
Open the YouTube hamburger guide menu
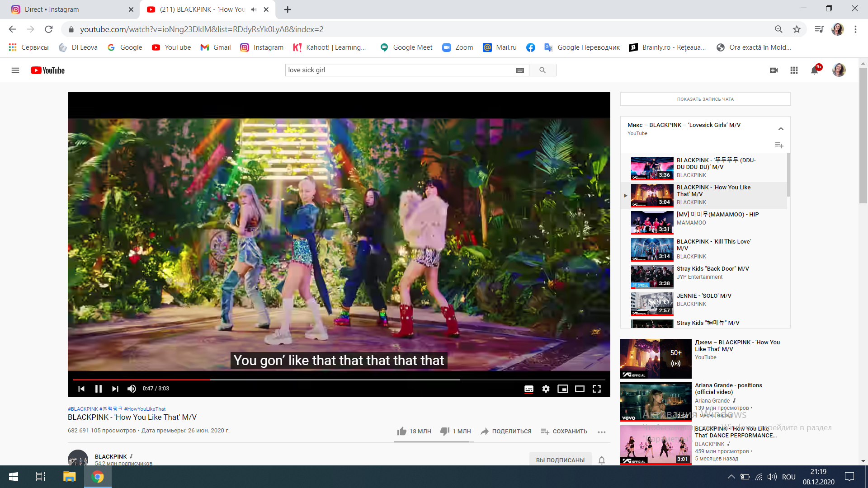click(x=15, y=70)
